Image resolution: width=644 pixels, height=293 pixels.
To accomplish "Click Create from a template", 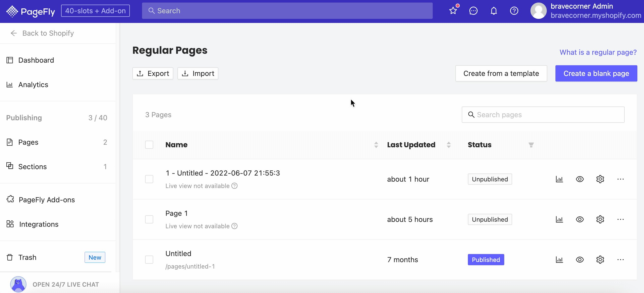I will (x=501, y=73).
